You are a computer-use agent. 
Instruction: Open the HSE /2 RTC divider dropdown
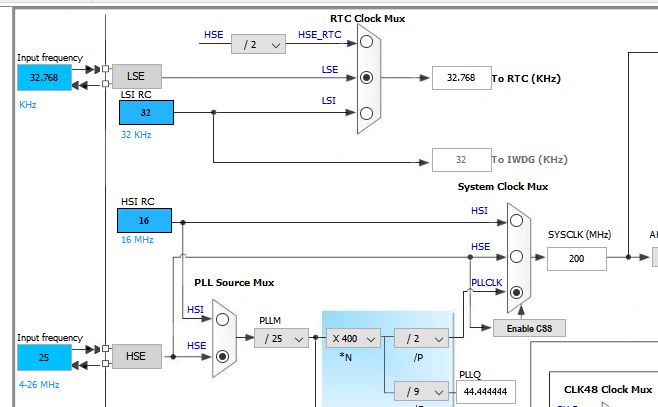(x=258, y=44)
